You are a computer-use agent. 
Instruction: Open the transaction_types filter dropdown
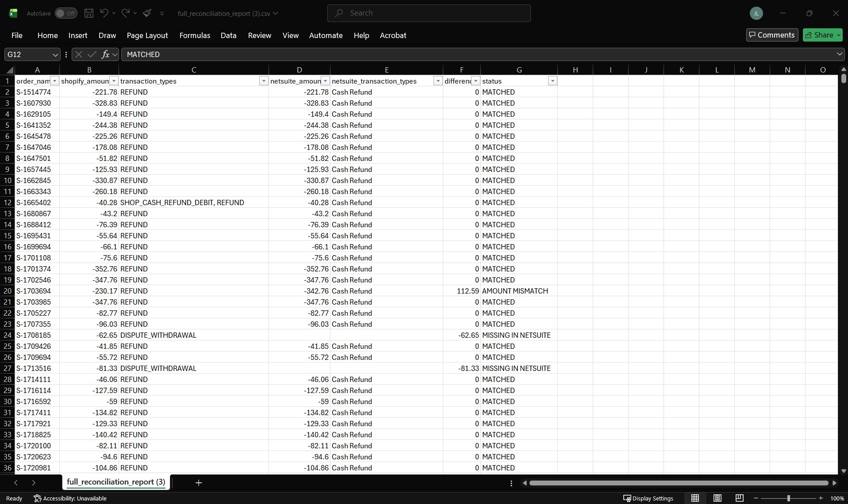(263, 81)
